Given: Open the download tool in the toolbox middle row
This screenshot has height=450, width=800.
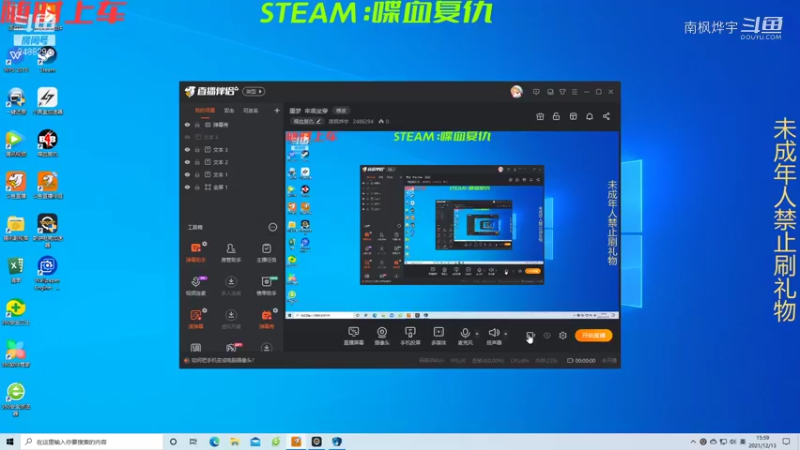Looking at the screenshot, I should [231, 286].
